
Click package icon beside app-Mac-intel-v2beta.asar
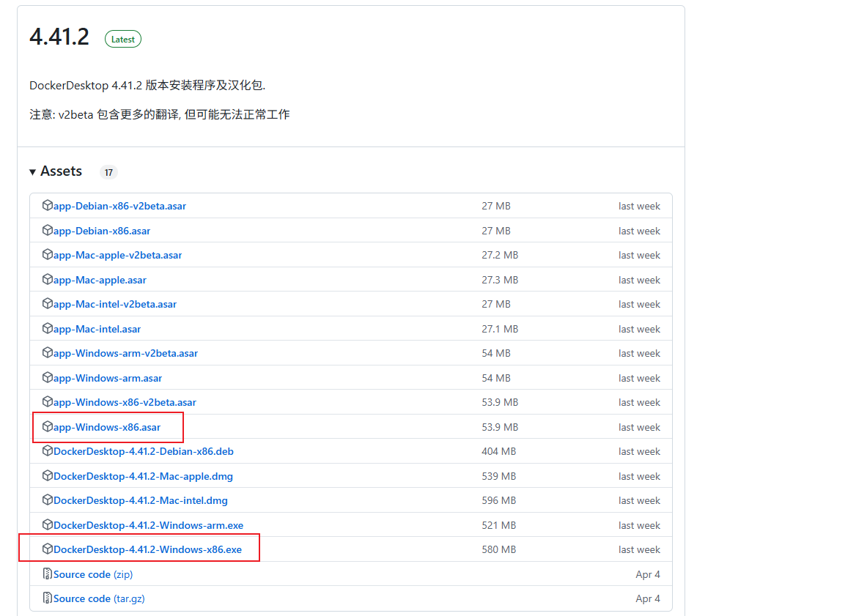coord(48,304)
